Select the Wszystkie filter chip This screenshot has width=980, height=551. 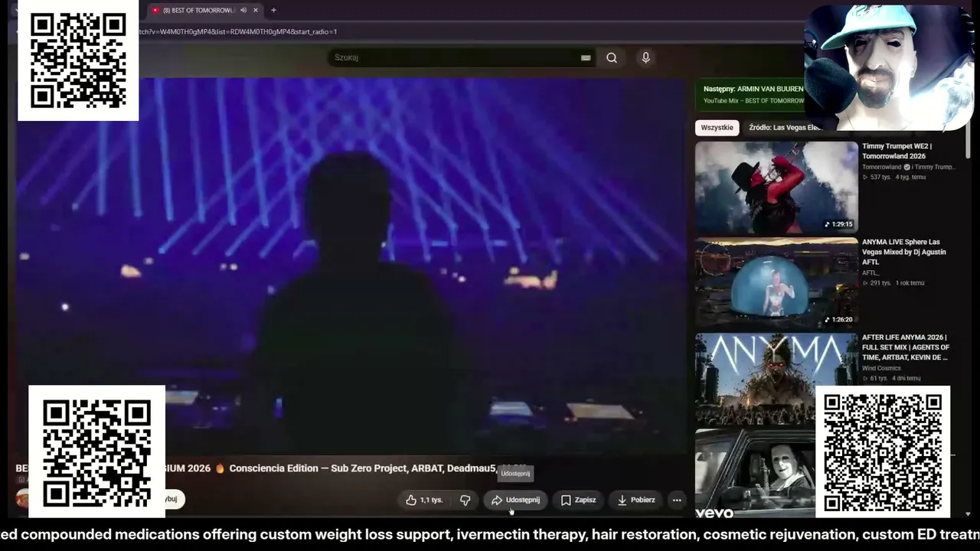pos(717,128)
